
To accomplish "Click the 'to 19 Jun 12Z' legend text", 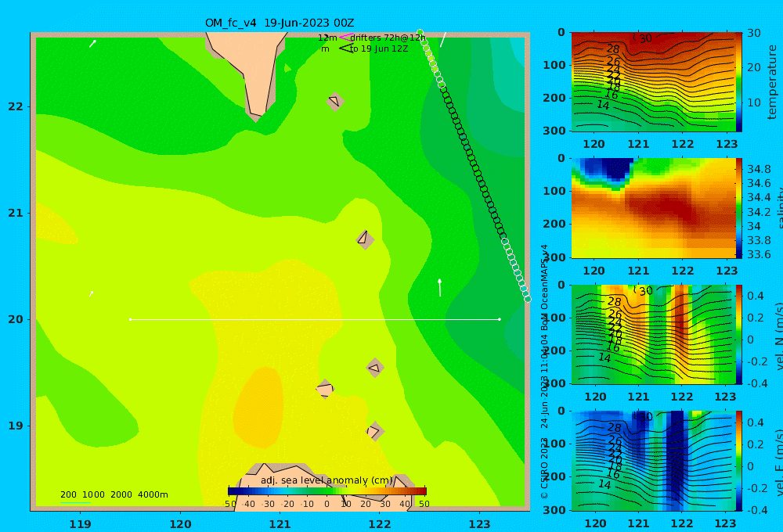I will point(378,49).
